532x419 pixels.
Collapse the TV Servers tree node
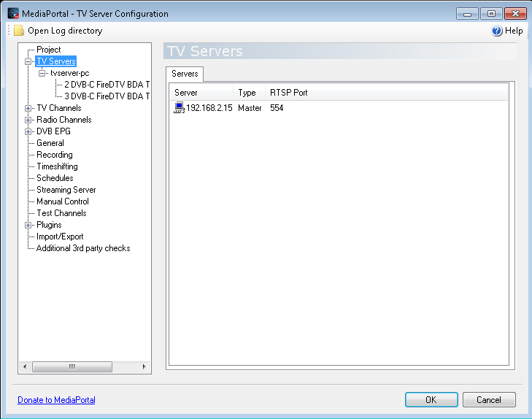point(29,61)
